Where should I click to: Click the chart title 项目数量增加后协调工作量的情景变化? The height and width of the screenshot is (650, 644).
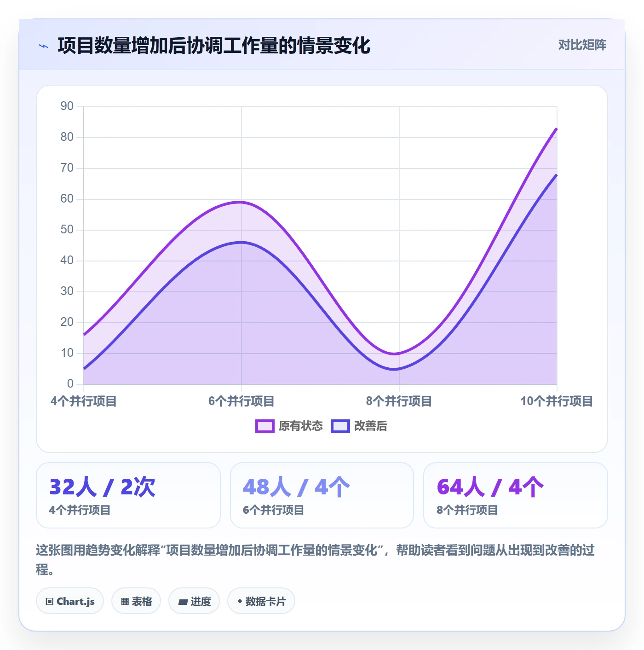[x=214, y=46]
